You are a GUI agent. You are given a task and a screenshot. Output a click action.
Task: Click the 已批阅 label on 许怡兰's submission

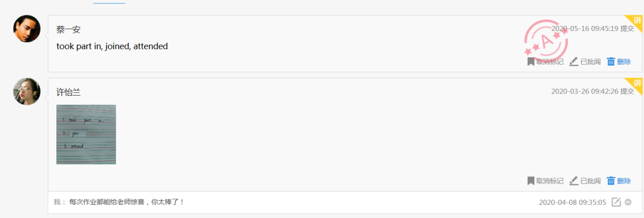pos(590,181)
